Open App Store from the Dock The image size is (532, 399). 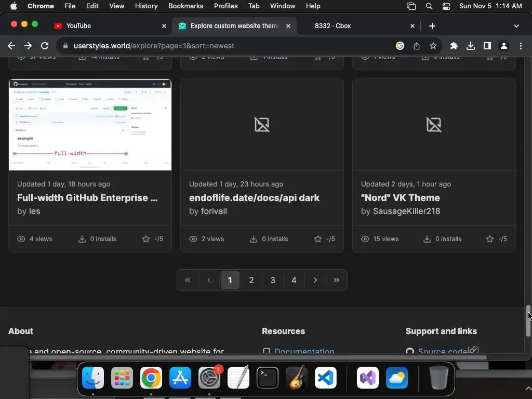(180, 378)
